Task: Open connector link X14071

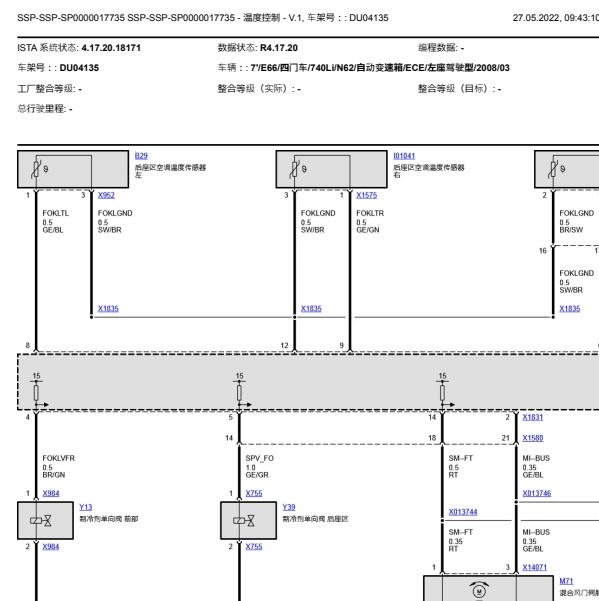Action: point(535,567)
